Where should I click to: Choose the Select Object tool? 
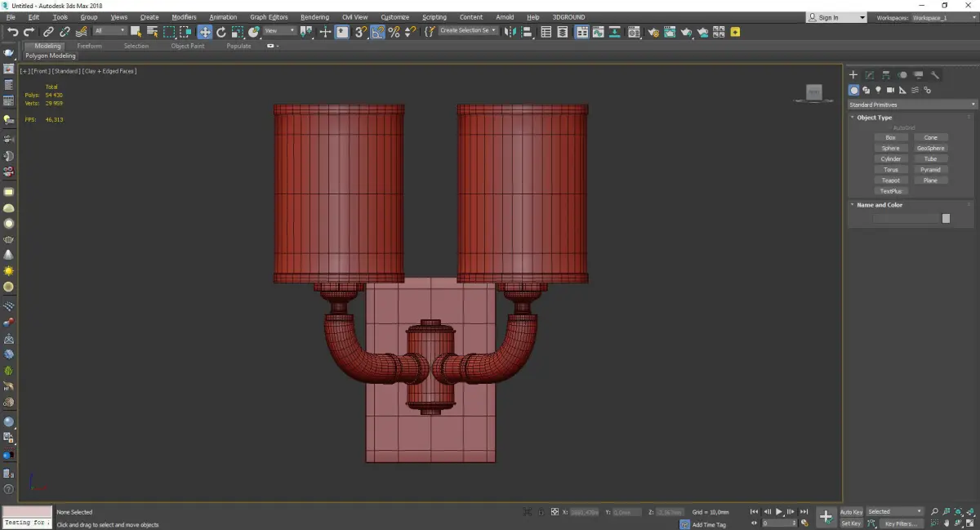(x=136, y=32)
